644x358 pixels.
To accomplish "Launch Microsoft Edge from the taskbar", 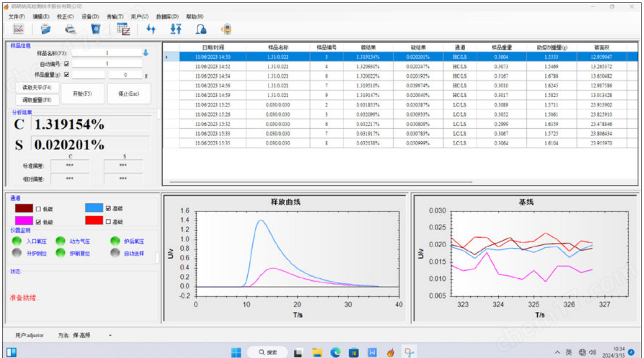I will [336, 352].
